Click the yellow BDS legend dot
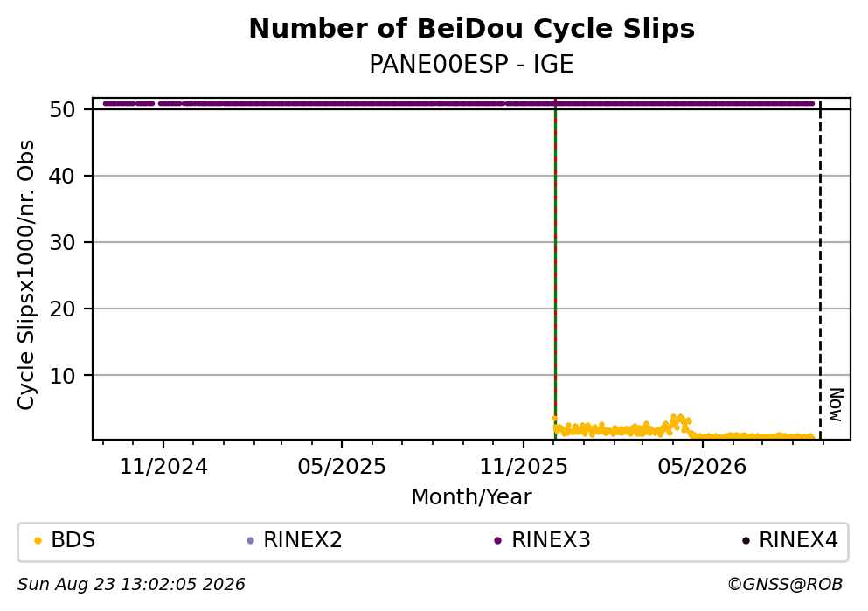868x611 pixels. (x=38, y=541)
